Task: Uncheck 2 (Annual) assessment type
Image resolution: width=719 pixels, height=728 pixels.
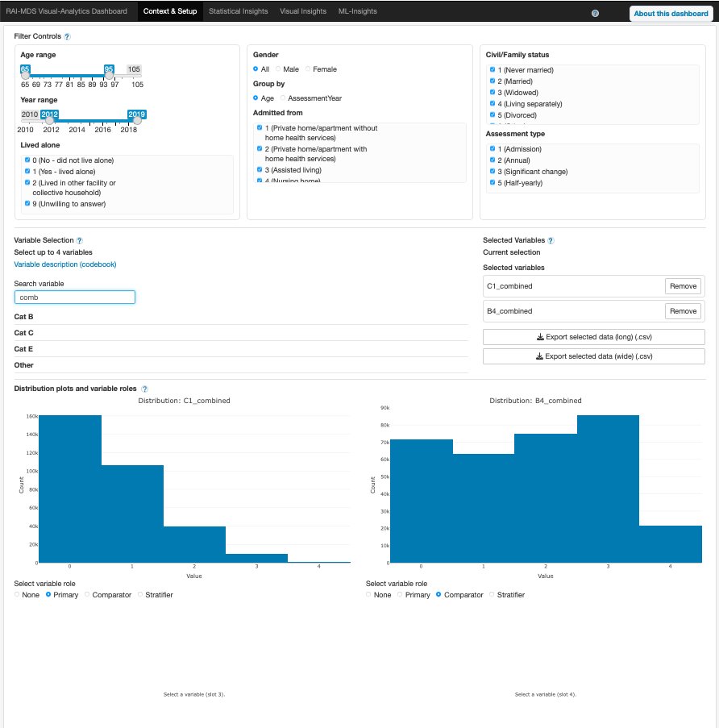Action: tap(492, 160)
